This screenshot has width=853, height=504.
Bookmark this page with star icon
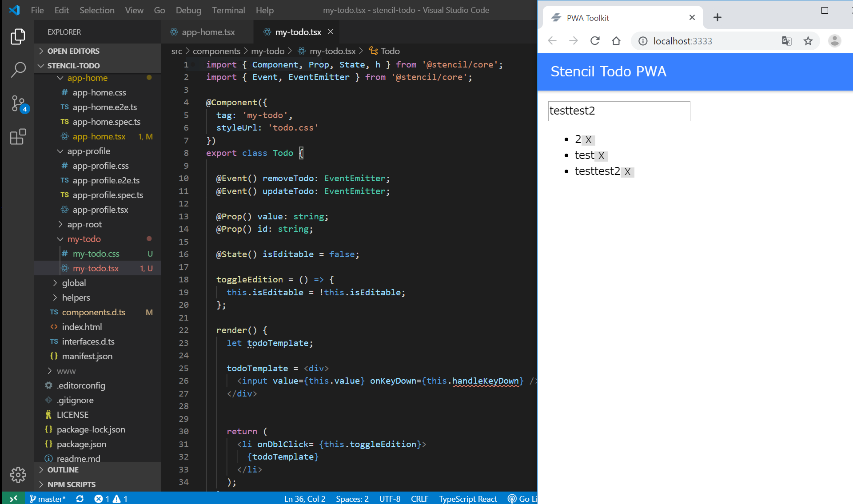tap(808, 41)
